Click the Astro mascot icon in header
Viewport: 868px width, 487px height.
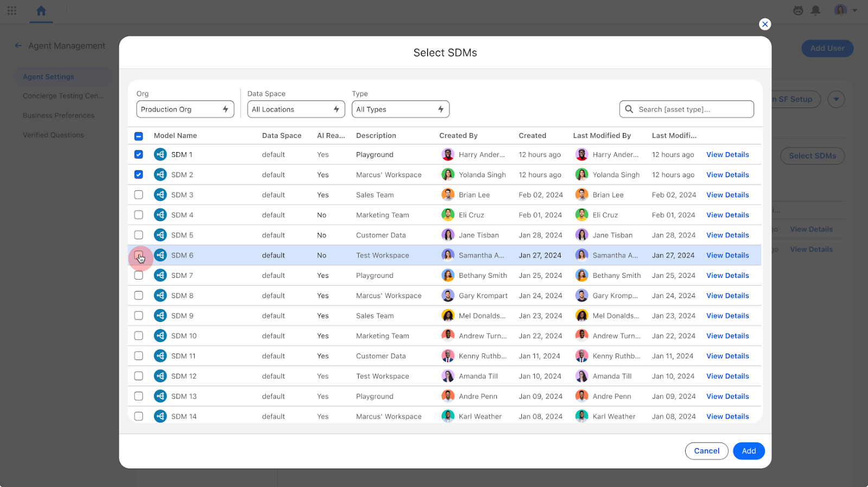[798, 10]
